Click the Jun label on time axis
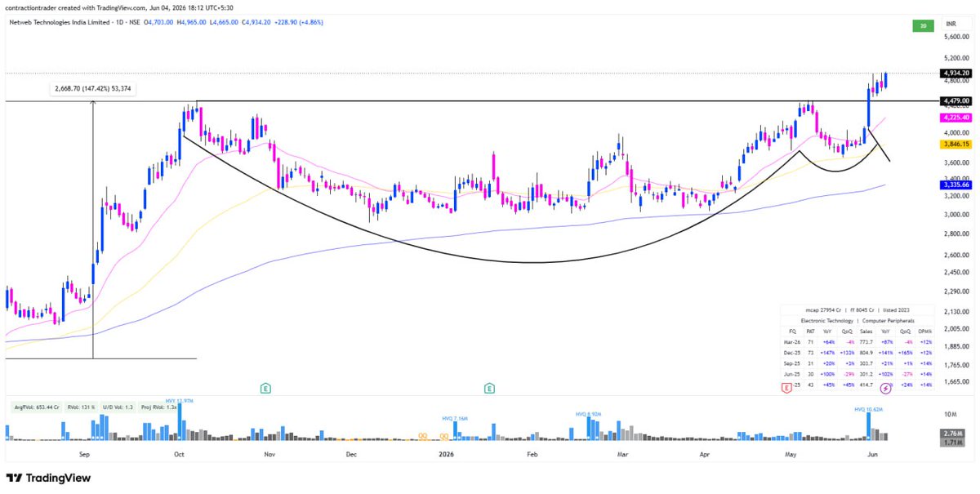The image size is (980, 494). (x=871, y=453)
